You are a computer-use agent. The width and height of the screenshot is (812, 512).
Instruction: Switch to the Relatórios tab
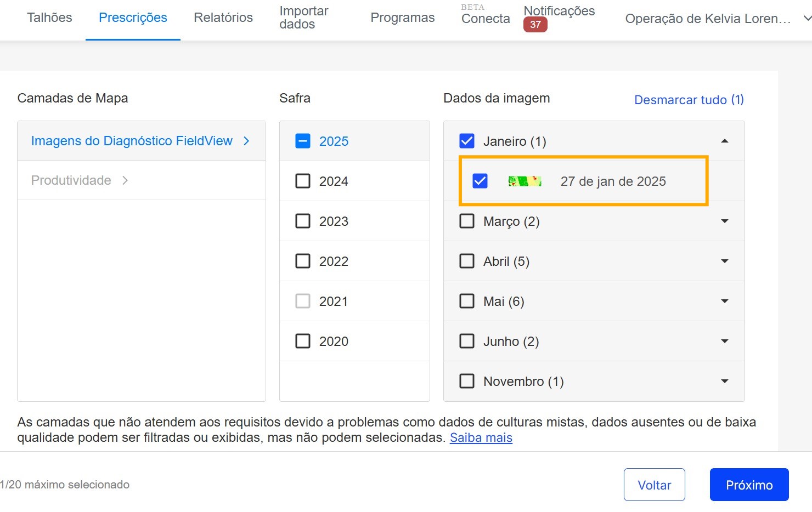223,18
